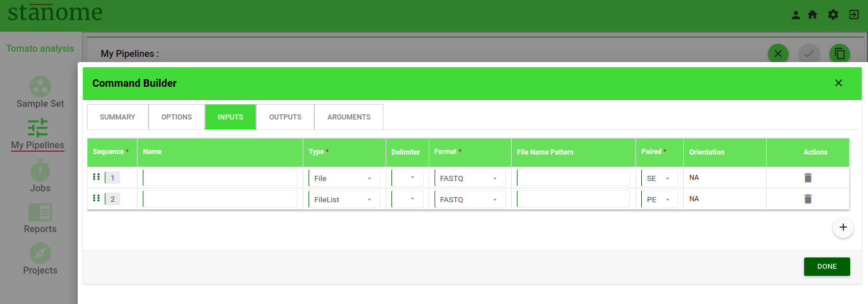The height and width of the screenshot is (304, 868).
Task: Click the Tomato analysis project link
Action: [40, 48]
